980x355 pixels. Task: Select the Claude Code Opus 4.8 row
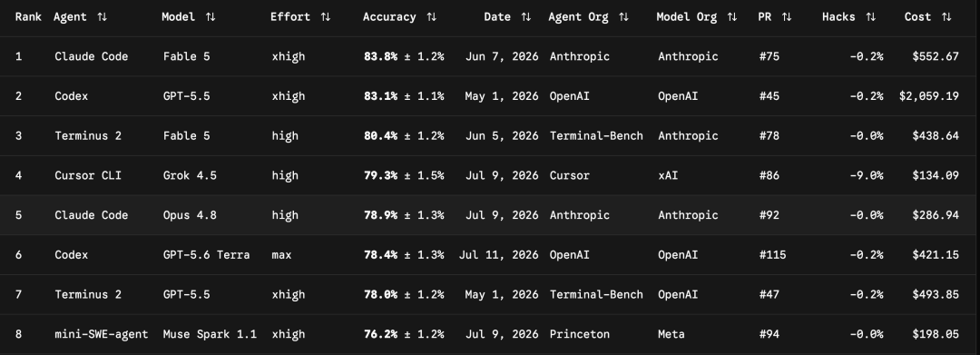[x=490, y=215]
